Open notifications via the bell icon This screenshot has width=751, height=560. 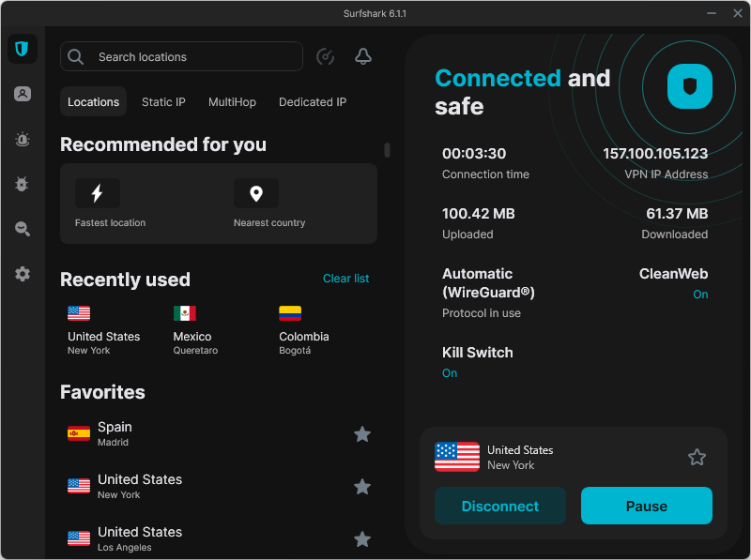pos(363,56)
